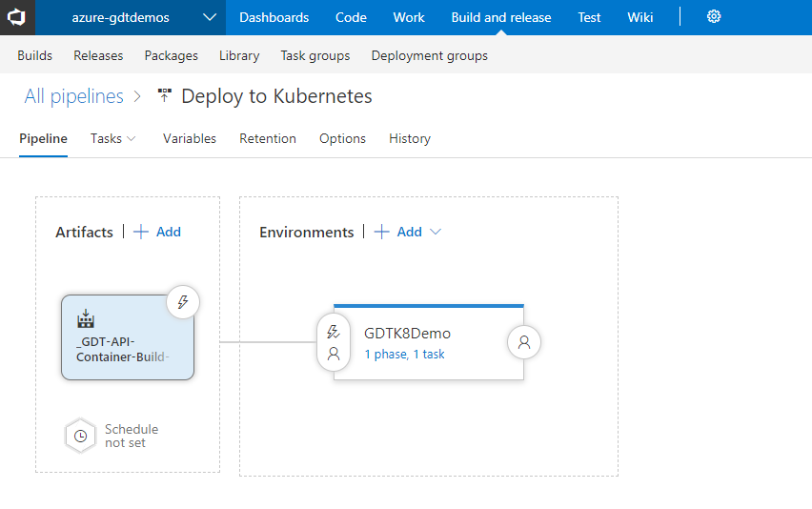Open the Wiki hub
Viewport: 812px width, 509px height.
tap(640, 17)
